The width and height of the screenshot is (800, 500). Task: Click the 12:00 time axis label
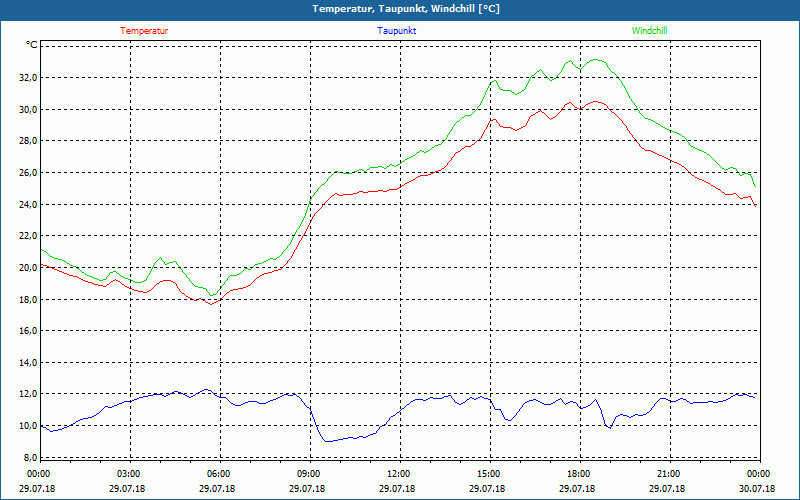pyautogui.click(x=397, y=474)
